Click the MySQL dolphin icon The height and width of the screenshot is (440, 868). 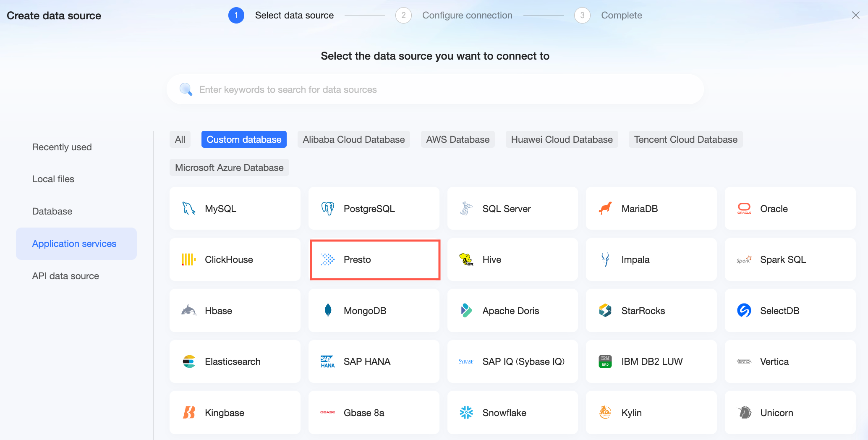pos(188,209)
